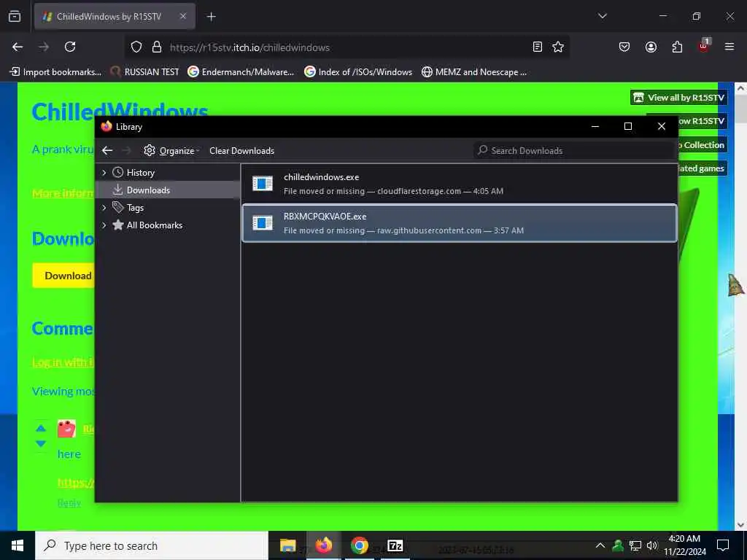Viewport: 747px width, 560px height.
Task: Click the site padlock icon
Action: tap(156, 47)
